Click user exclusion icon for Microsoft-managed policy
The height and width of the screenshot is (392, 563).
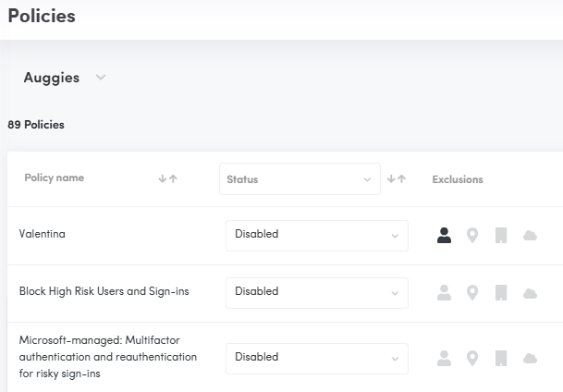[x=444, y=357]
